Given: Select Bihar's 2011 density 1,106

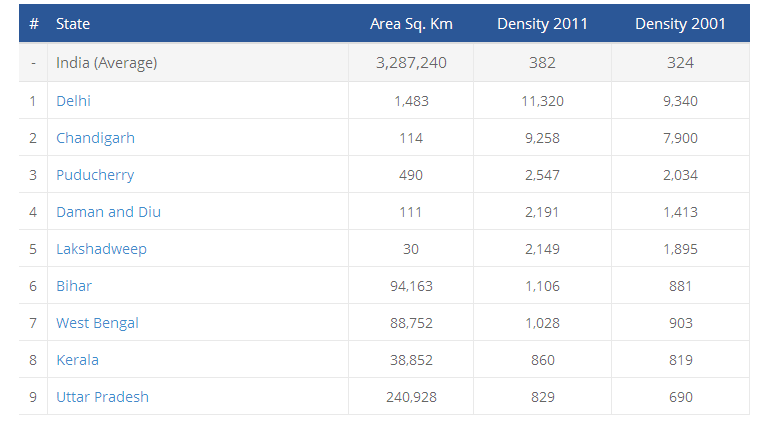Looking at the screenshot, I should [x=542, y=286].
